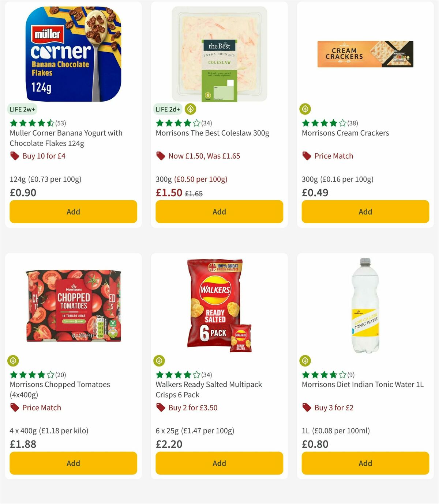Click the half star on Muller Corner's rating

50,123
